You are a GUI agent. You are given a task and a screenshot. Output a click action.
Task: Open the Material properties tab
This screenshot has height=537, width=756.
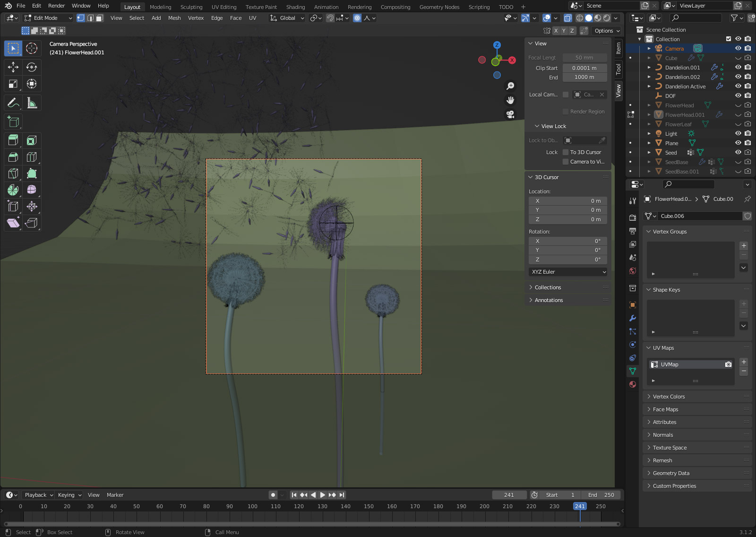pyautogui.click(x=633, y=384)
